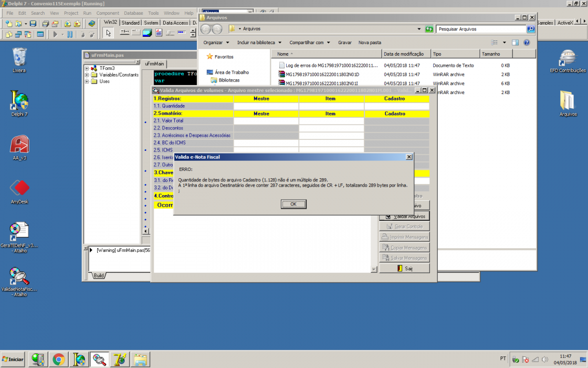Click the Explorer help question mark icon
This screenshot has height=368, width=588.
click(x=527, y=43)
